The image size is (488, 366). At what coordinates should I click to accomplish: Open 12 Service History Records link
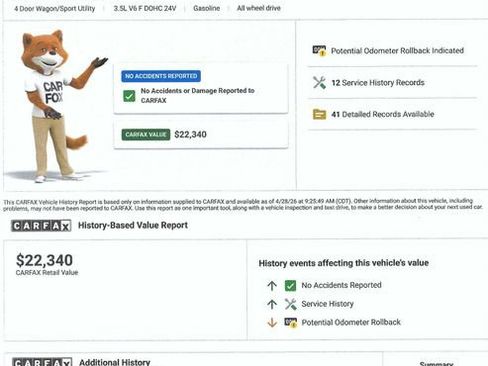tap(378, 83)
